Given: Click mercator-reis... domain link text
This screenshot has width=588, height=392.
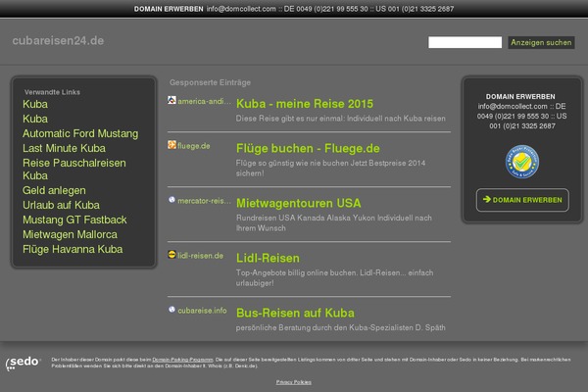Looking at the screenshot, I should (204, 201).
